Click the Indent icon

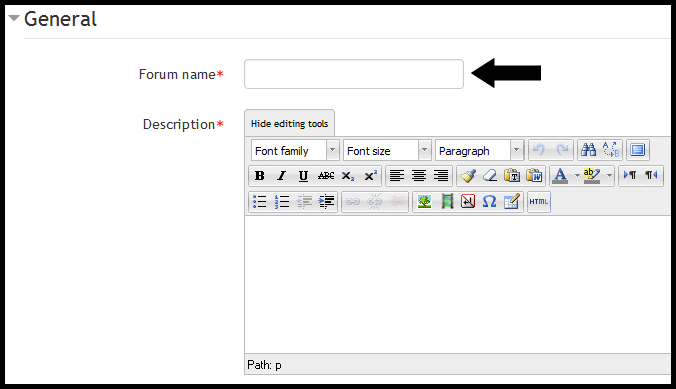(326, 201)
